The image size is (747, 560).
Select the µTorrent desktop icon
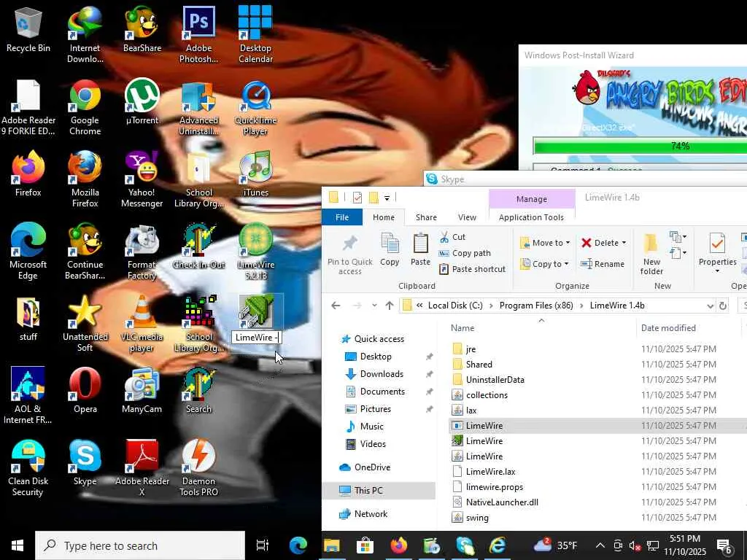tap(142, 101)
